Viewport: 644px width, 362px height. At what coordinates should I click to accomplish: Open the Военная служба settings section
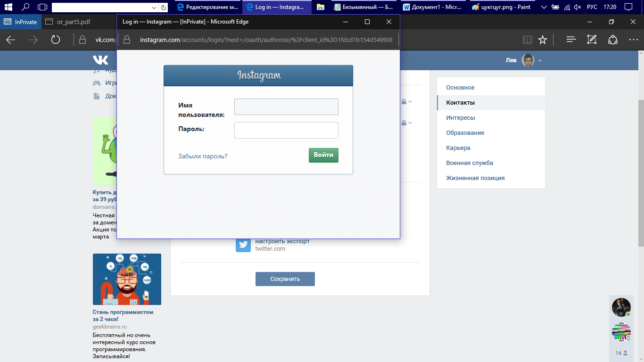click(x=491, y=163)
